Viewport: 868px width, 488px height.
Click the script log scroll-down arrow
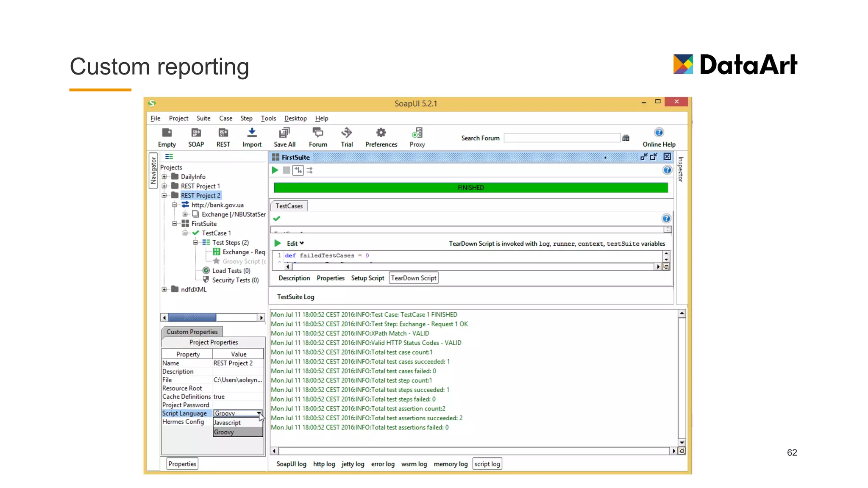(x=682, y=442)
